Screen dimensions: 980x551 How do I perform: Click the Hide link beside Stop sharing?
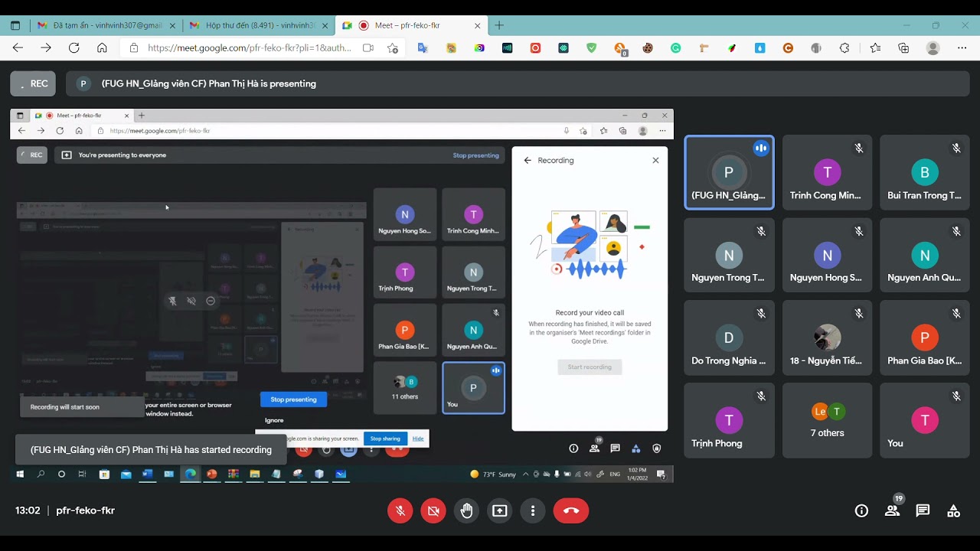(418, 439)
